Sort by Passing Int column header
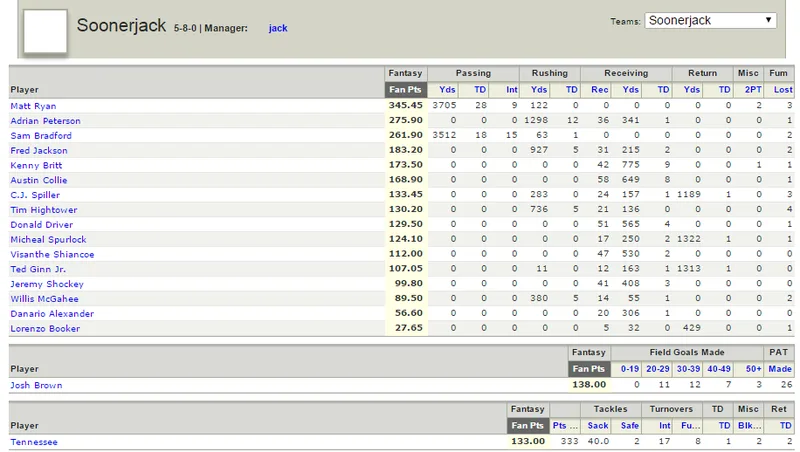 [511, 90]
